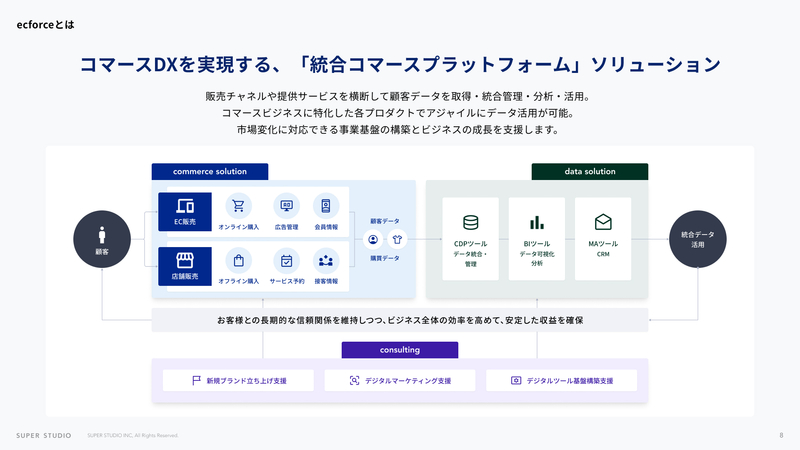The width and height of the screenshot is (800, 450).
Task: Click the 購買データ label
Action: [x=385, y=258]
